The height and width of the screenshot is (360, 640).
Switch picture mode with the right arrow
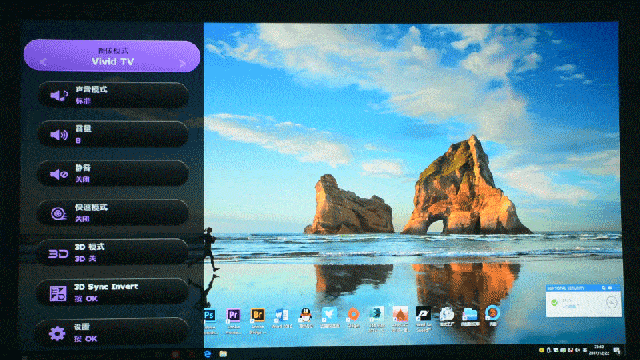click(182, 63)
